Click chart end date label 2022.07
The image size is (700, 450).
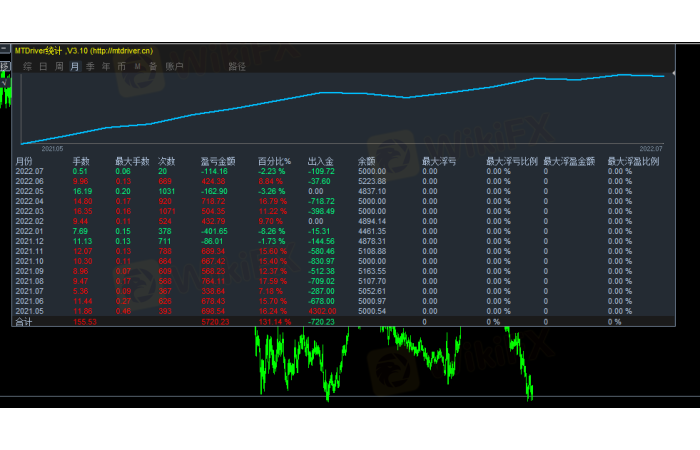point(651,149)
